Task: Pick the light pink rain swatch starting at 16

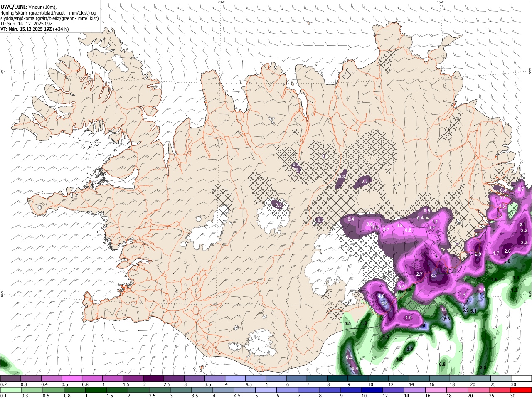Action: click(x=436, y=390)
